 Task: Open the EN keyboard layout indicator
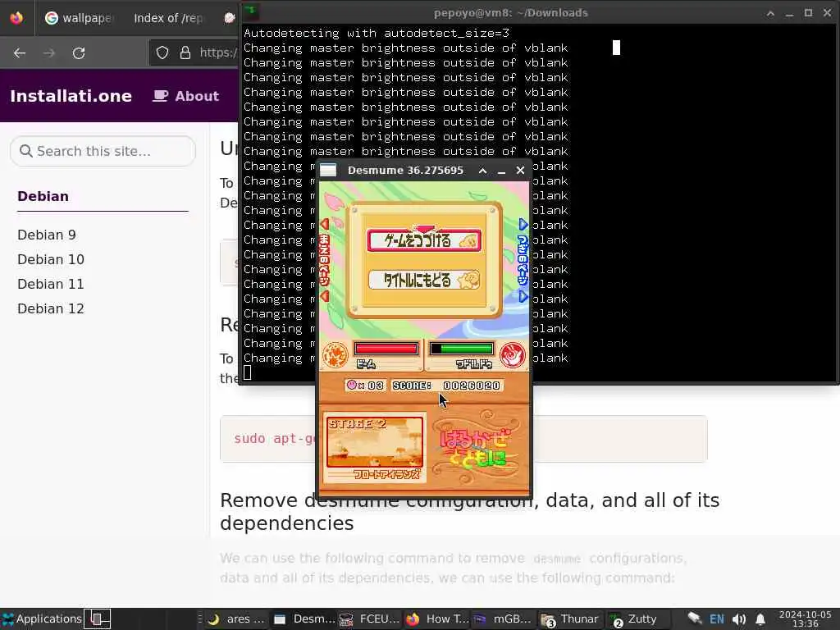pyautogui.click(x=717, y=619)
